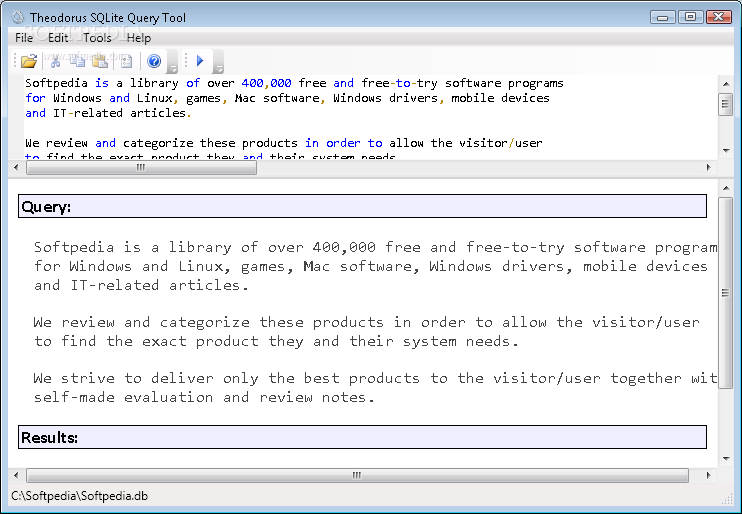
Task: Click the window resize grip in status bar
Action: point(728,498)
